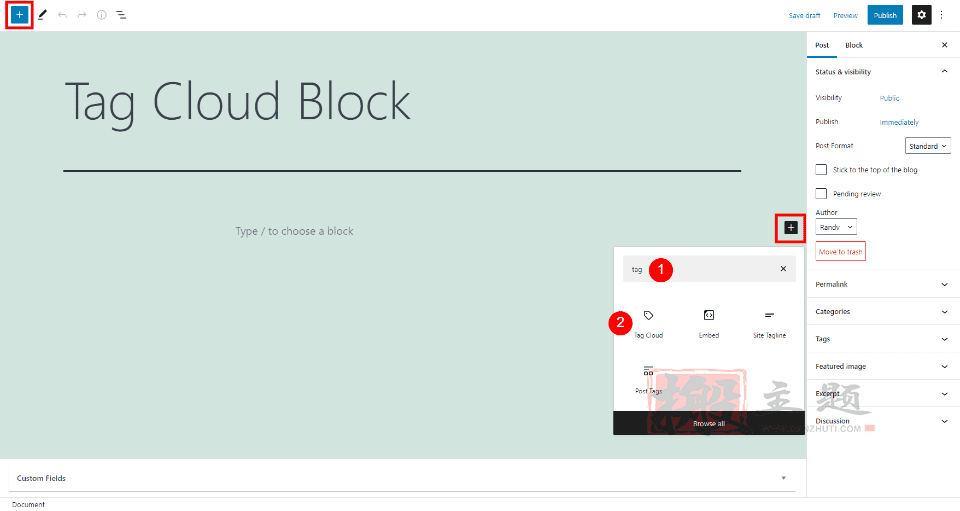Expand the Excerpt panel
This screenshot has width=960, height=511.
[x=884, y=394]
